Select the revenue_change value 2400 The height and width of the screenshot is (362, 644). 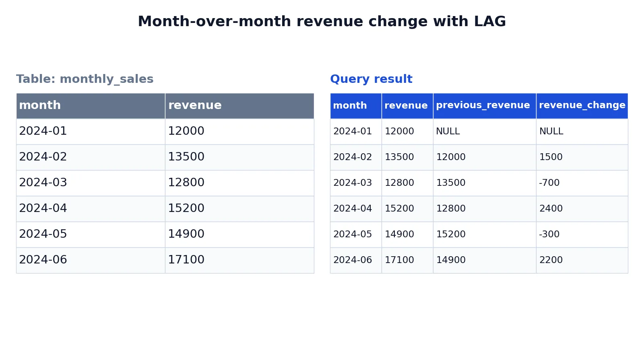[x=582, y=209]
